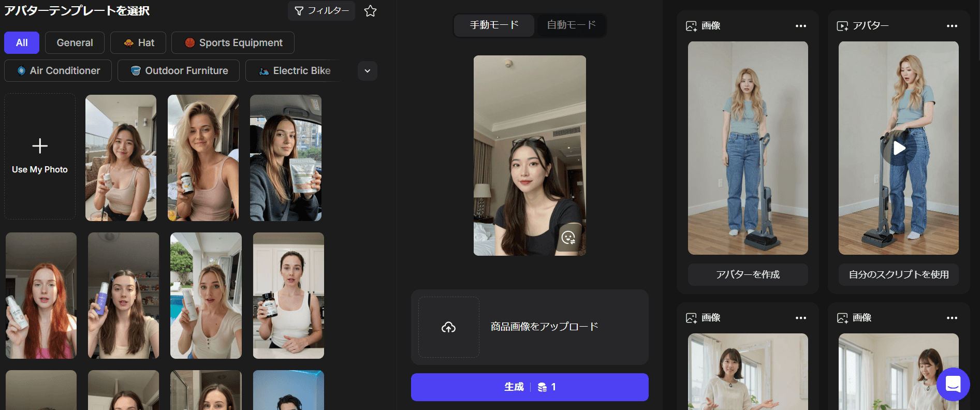
Task: Click the アバターを作成 button
Action: [748, 274]
